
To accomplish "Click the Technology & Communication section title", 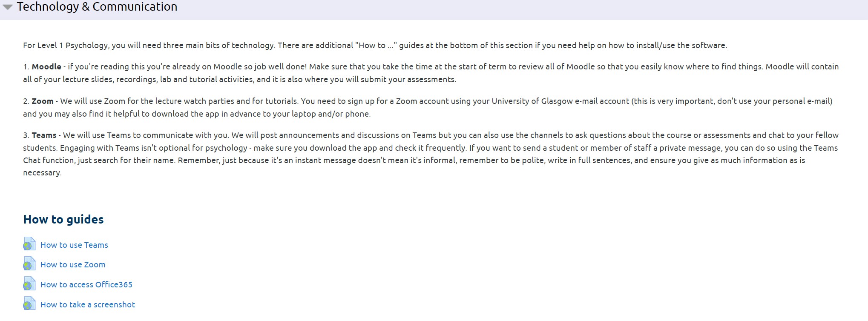I will [97, 7].
